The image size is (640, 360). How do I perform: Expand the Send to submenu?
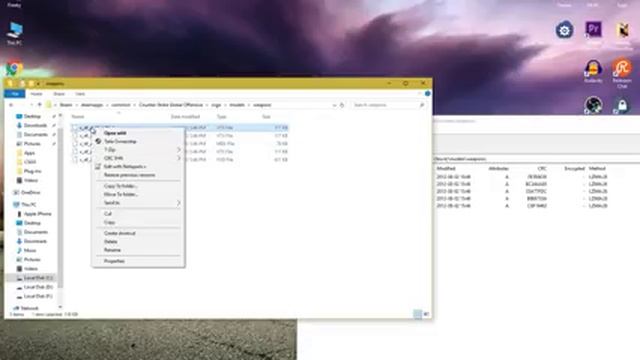138,203
